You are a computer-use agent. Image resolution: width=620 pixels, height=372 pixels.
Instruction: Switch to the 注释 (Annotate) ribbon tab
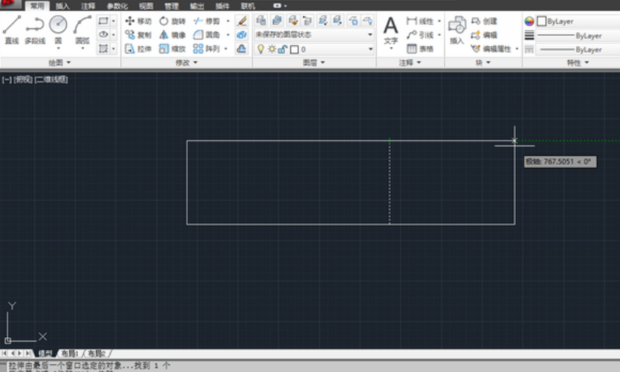click(x=88, y=6)
